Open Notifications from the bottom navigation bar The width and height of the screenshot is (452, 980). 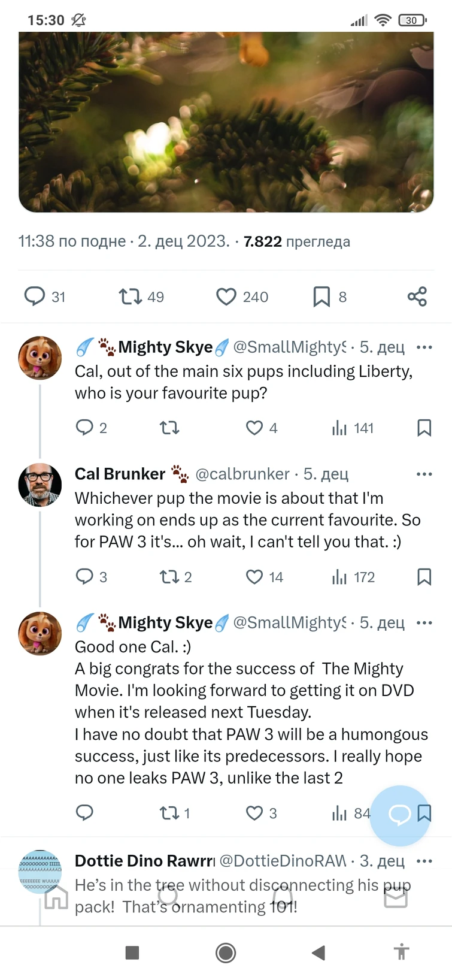point(281,897)
